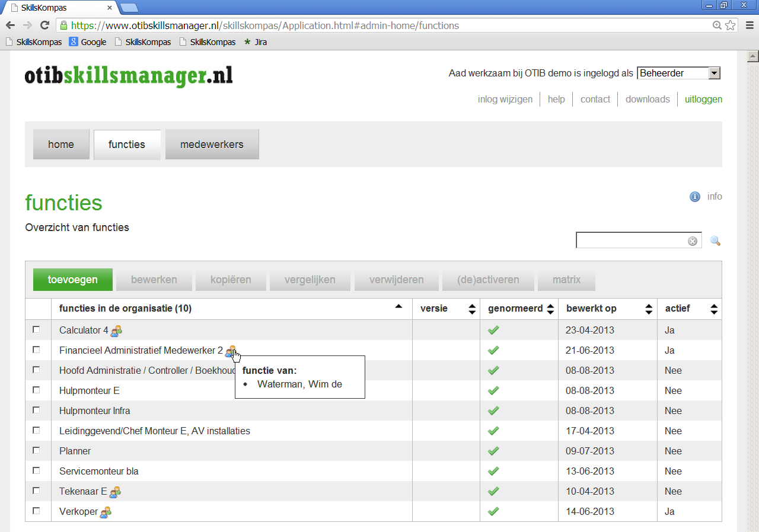Open the Jira bookmark
The width and height of the screenshot is (759, 532).
coord(256,42)
